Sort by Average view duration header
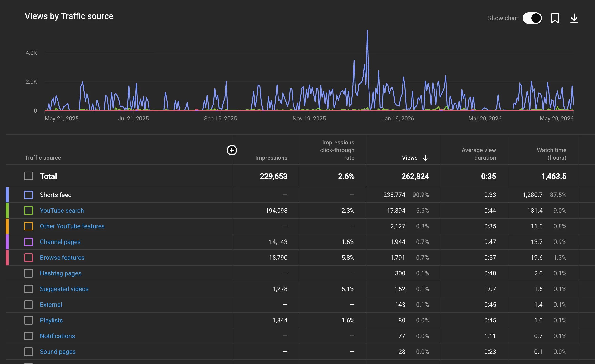 coord(479,154)
